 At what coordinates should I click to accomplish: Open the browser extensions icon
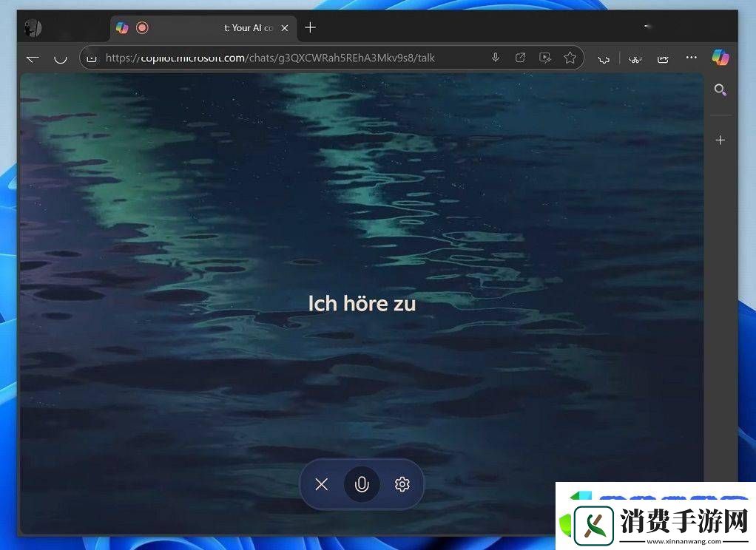click(604, 58)
